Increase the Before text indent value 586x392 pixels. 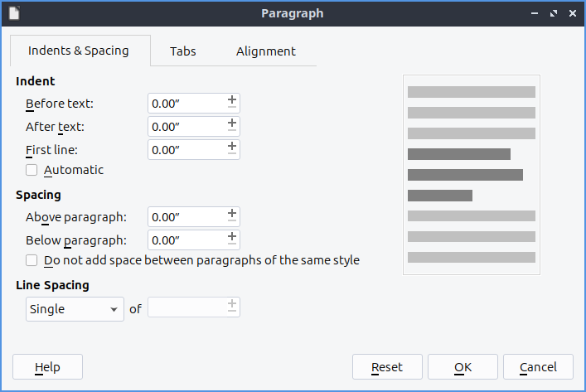(232, 99)
